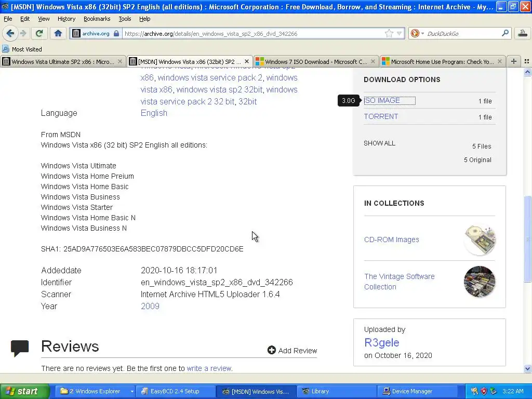532x399 pixels.
Task: Bookmark this page with the star
Action: click(389, 33)
